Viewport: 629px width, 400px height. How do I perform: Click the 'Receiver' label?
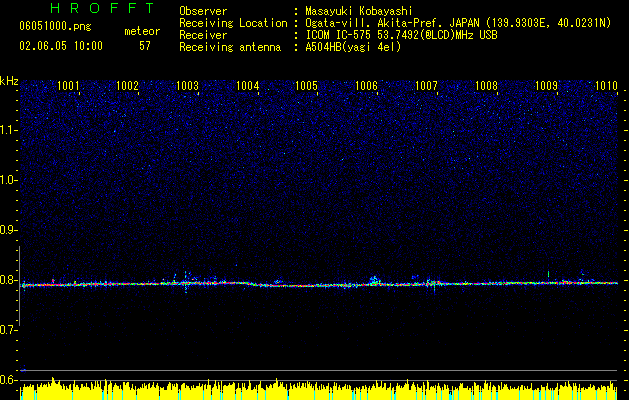(203, 35)
